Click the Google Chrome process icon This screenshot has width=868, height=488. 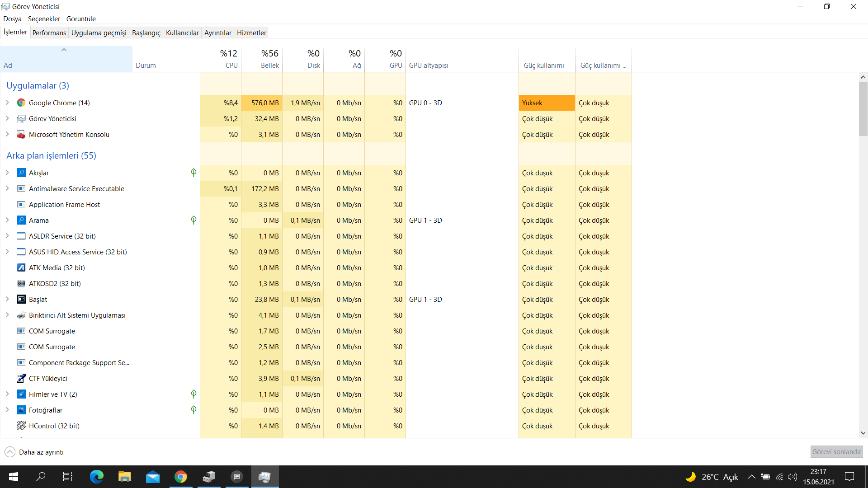tap(21, 103)
